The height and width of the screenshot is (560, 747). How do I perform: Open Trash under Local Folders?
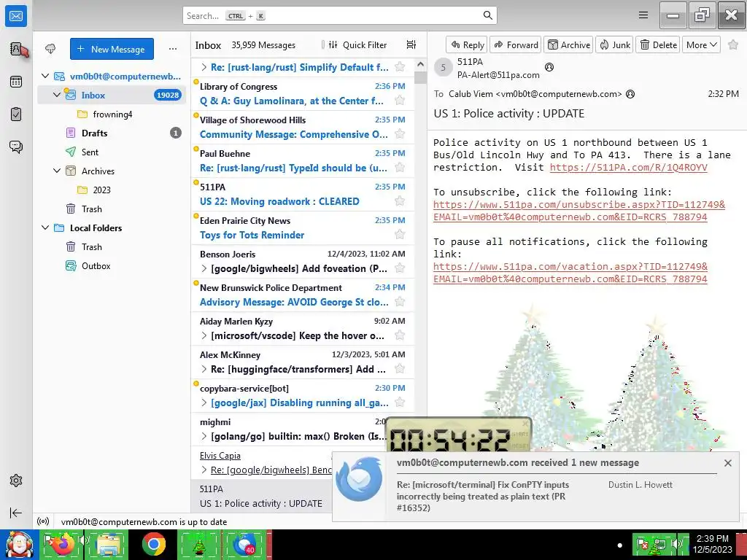112,246
